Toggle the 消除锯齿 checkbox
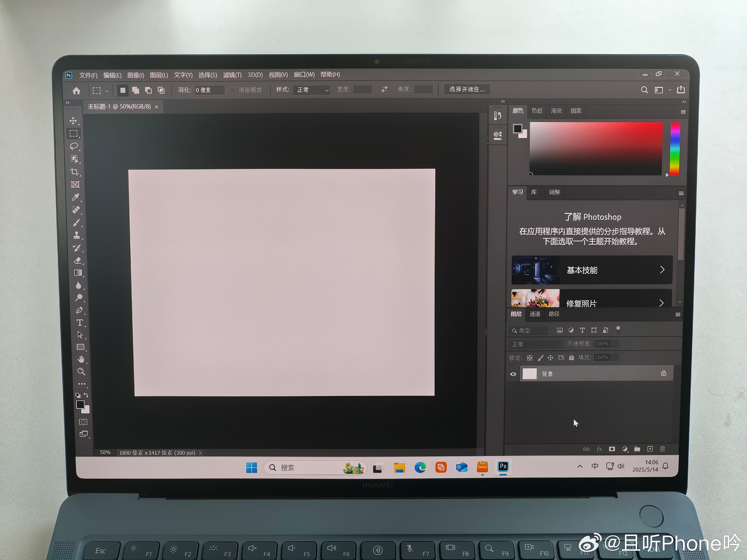 (x=232, y=90)
